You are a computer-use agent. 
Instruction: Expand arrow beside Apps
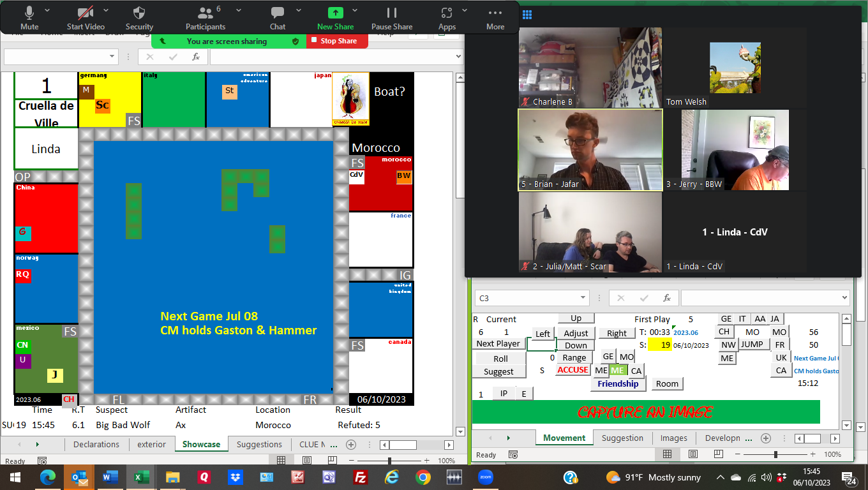[463, 10]
